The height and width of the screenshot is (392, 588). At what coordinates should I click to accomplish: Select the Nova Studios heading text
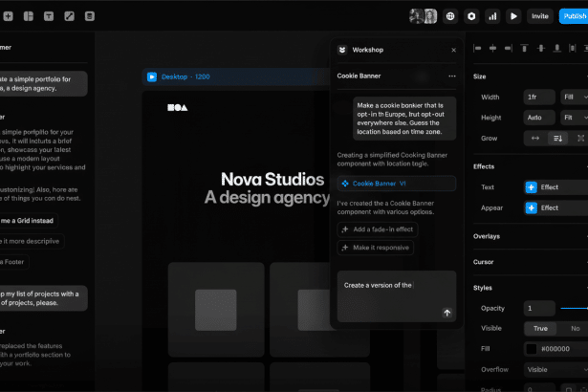point(272,180)
